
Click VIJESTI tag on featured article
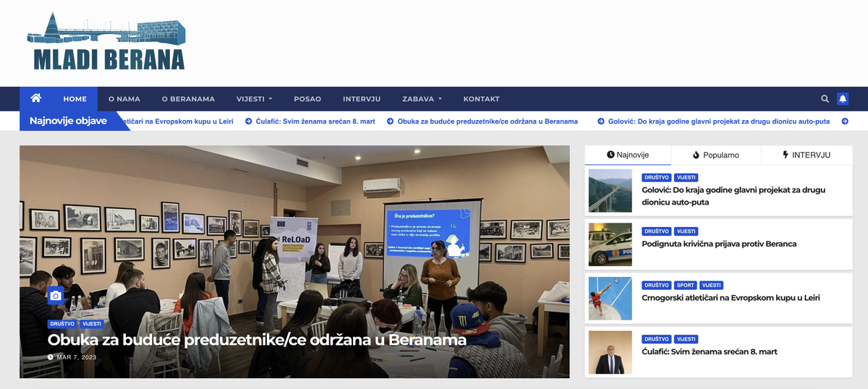click(x=91, y=324)
